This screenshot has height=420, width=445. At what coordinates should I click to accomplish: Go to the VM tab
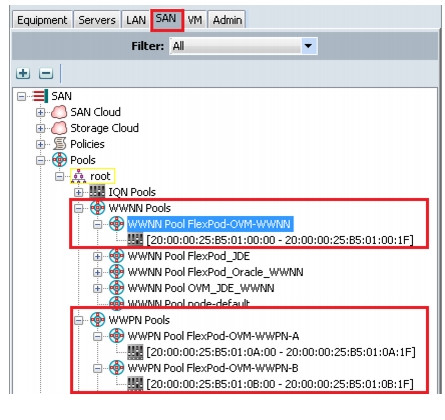[195, 20]
